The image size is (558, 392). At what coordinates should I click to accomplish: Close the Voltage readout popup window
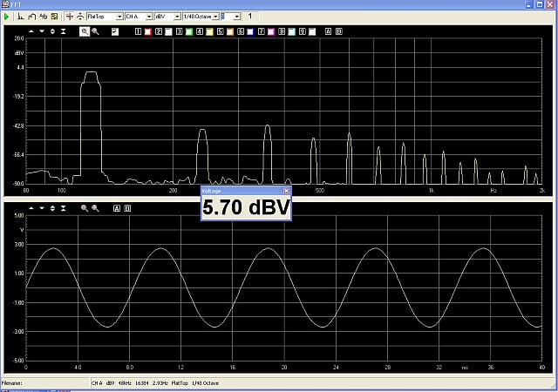tap(286, 190)
